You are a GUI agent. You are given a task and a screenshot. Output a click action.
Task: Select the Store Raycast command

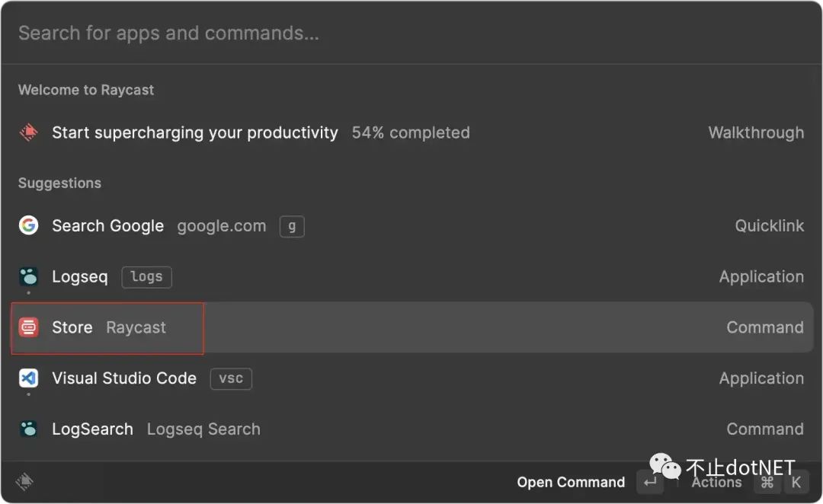(x=411, y=327)
